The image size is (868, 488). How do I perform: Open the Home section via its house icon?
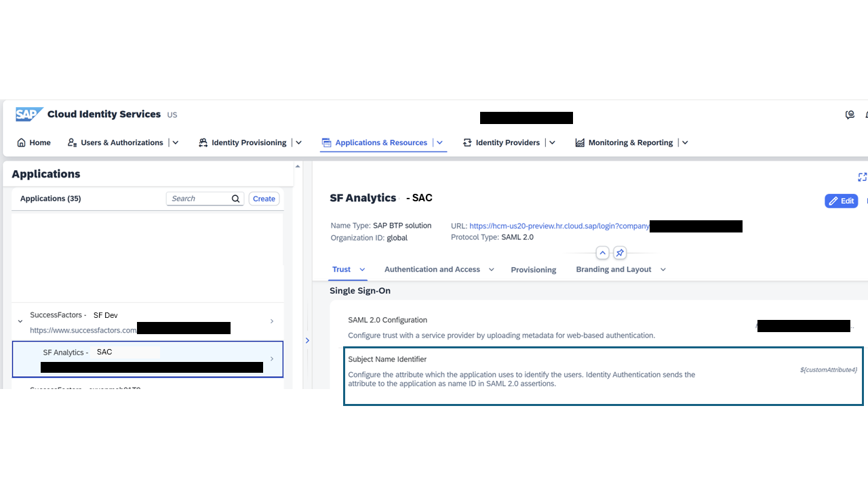click(x=20, y=142)
